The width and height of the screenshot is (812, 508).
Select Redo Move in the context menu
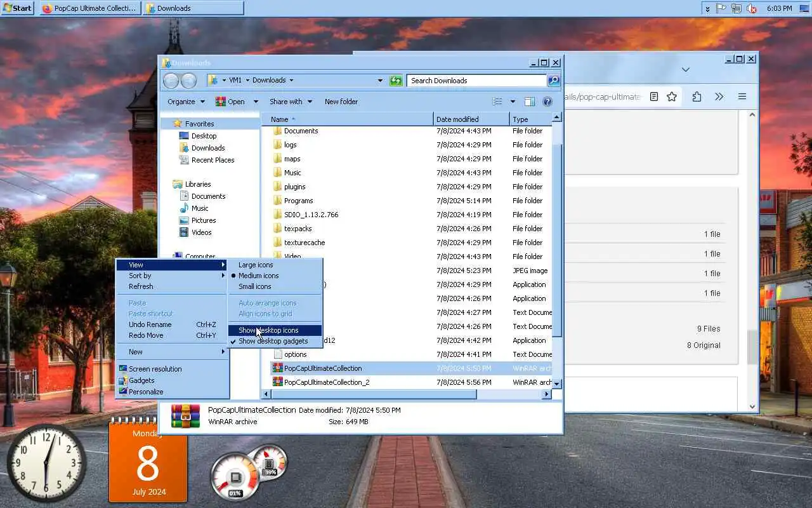(x=172, y=335)
